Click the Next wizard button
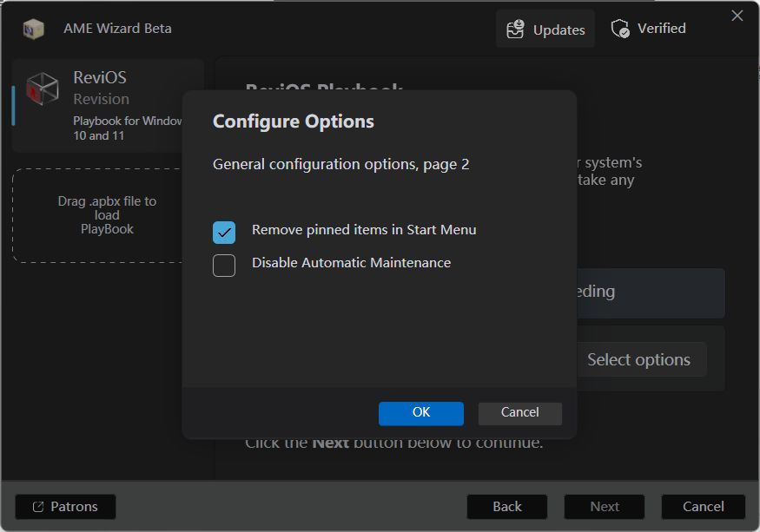Screen dimensions: 760x532 [605, 507]
